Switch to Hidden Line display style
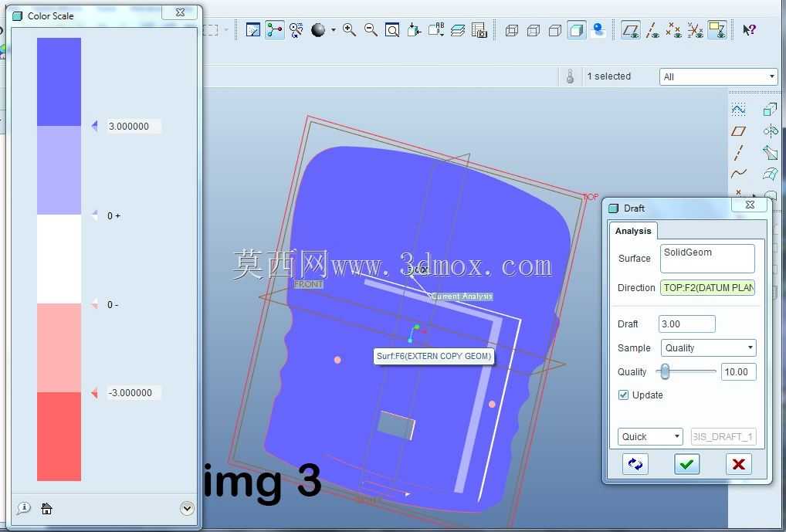The height and width of the screenshot is (532, 786). pos(534,31)
